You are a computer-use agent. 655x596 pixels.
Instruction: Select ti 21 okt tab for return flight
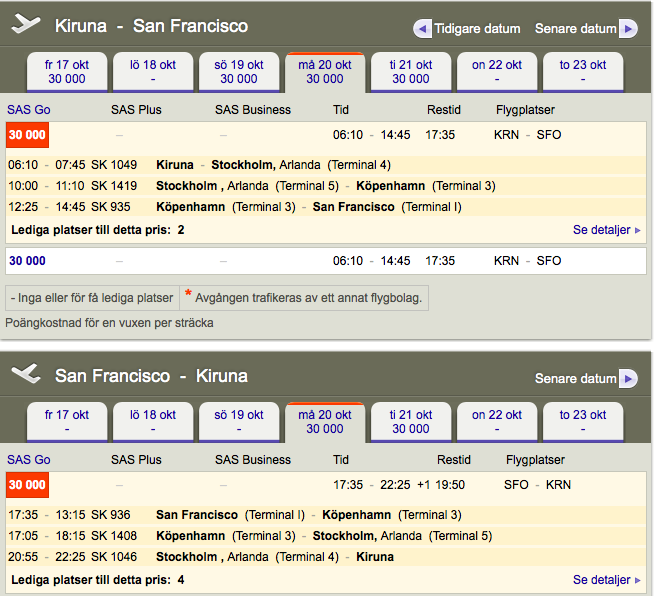pyautogui.click(x=411, y=422)
